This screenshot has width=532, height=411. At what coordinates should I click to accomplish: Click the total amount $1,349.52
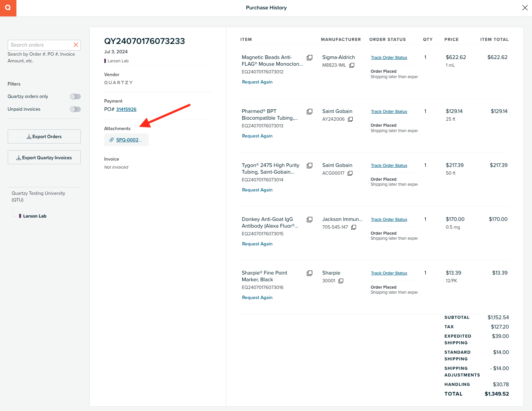click(x=497, y=394)
